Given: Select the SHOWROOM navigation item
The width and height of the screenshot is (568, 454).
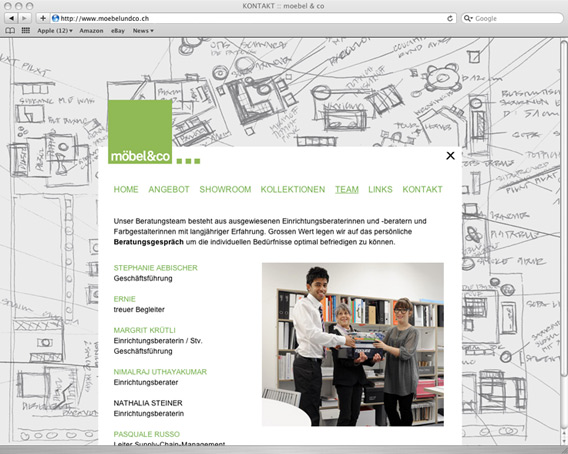Looking at the screenshot, I should (x=225, y=189).
